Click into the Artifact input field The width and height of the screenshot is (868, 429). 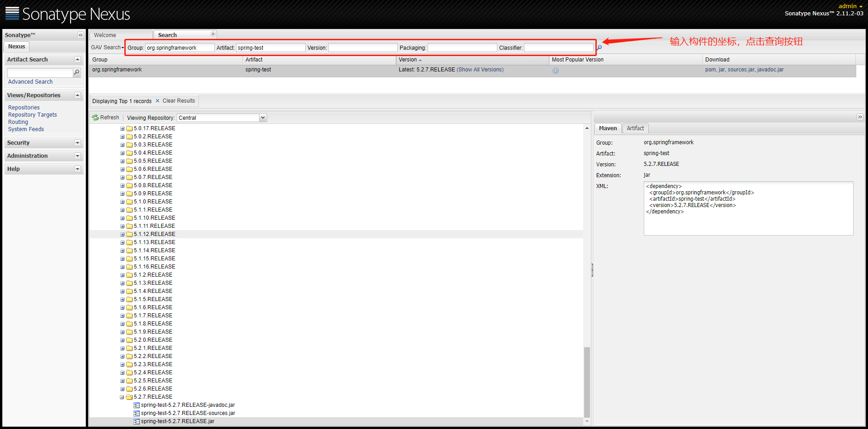(x=270, y=47)
